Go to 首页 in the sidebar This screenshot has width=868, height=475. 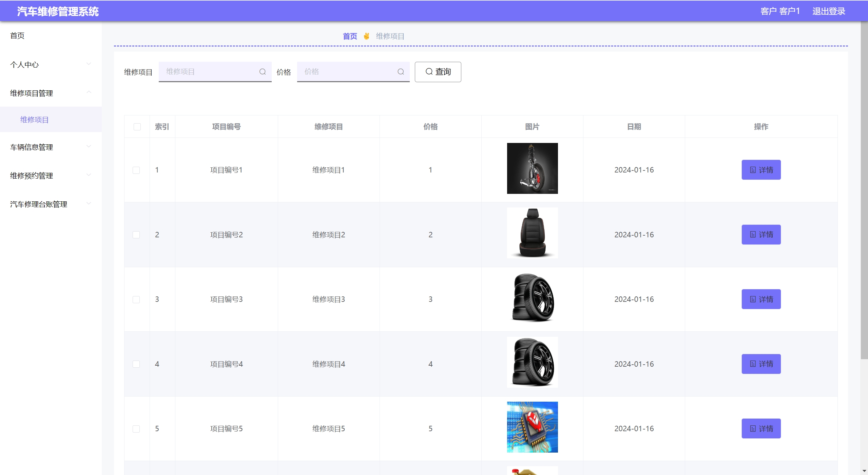(17, 36)
